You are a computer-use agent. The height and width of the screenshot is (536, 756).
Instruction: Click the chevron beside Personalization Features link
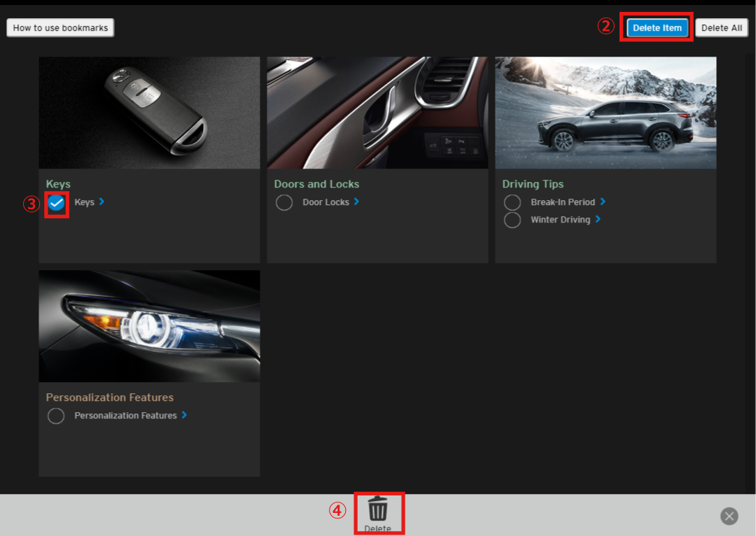[184, 415]
